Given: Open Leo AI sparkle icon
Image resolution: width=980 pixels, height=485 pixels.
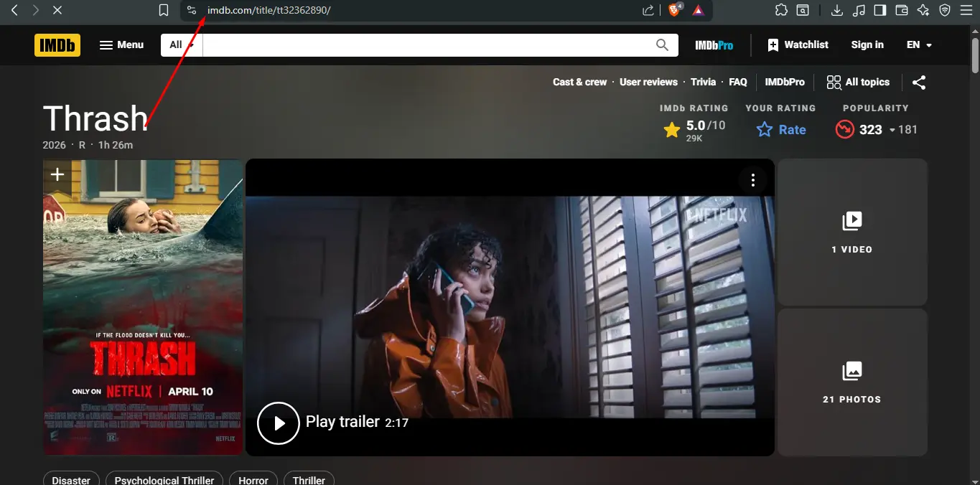Looking at the screenshot, I should pos(923,10).
